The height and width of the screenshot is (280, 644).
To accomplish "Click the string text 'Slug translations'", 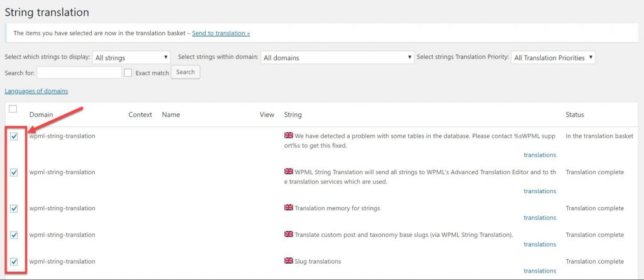I will (x=318, y=262).
